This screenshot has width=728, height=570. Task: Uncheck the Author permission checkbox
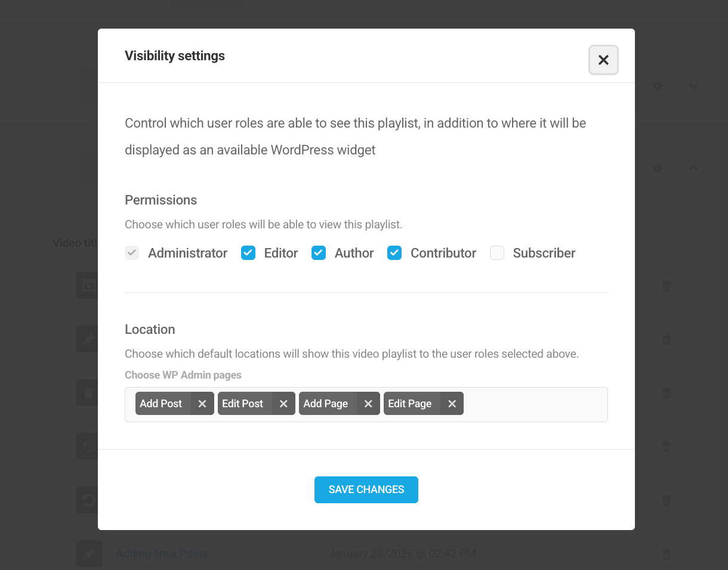(x=319, y=253)
